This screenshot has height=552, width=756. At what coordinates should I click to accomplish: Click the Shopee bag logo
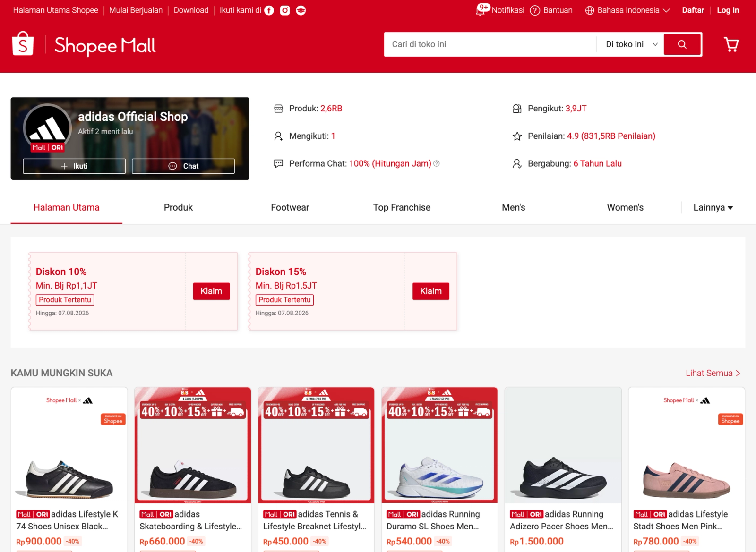pos(23,44)
